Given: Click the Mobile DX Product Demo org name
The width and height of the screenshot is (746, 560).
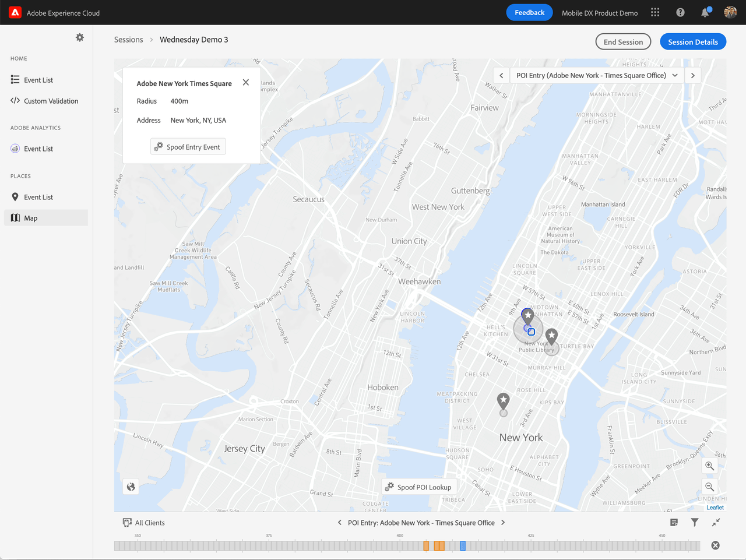Looking at the screenshot, I should 600,13.
